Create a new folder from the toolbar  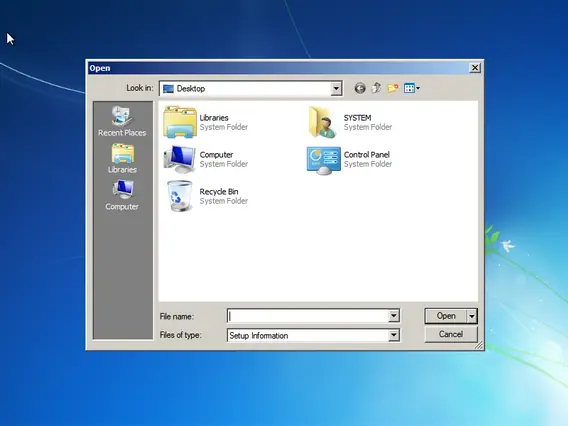[x=393, y=88]
